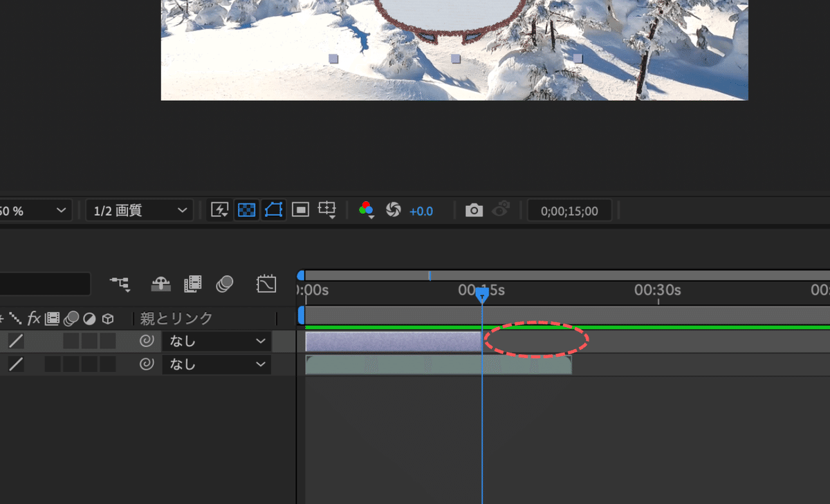
Task: Click the timeline layer search field
Action: click(x=45, y=284)
